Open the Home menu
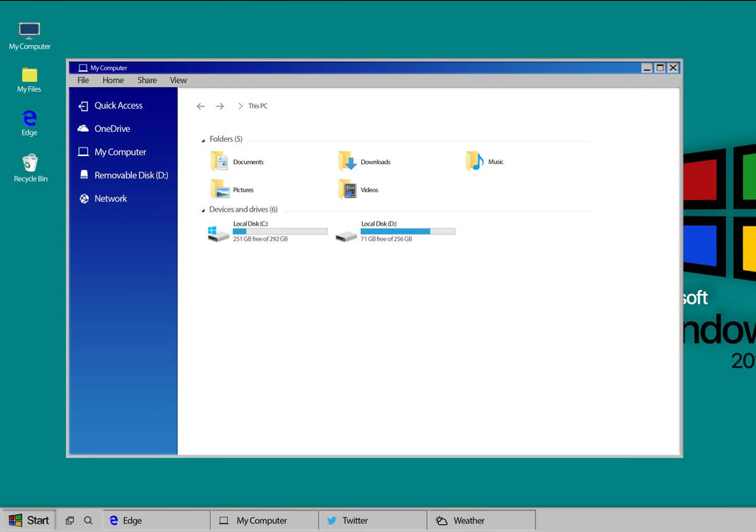The image size is (756, 532). [113, 80]
